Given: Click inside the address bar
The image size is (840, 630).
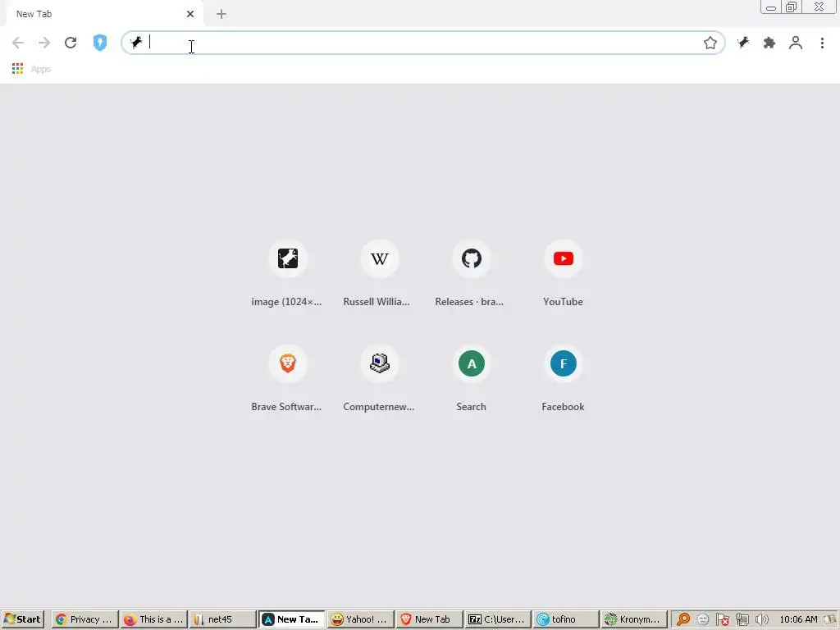Looking at the screenshot, I should tap(423, 43).
